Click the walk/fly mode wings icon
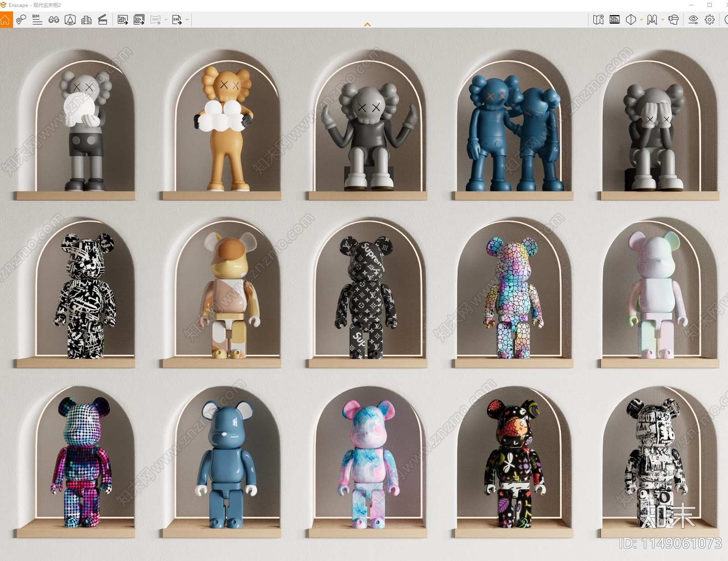The width and height of the screenshot is (728, 561). [652, 20]
